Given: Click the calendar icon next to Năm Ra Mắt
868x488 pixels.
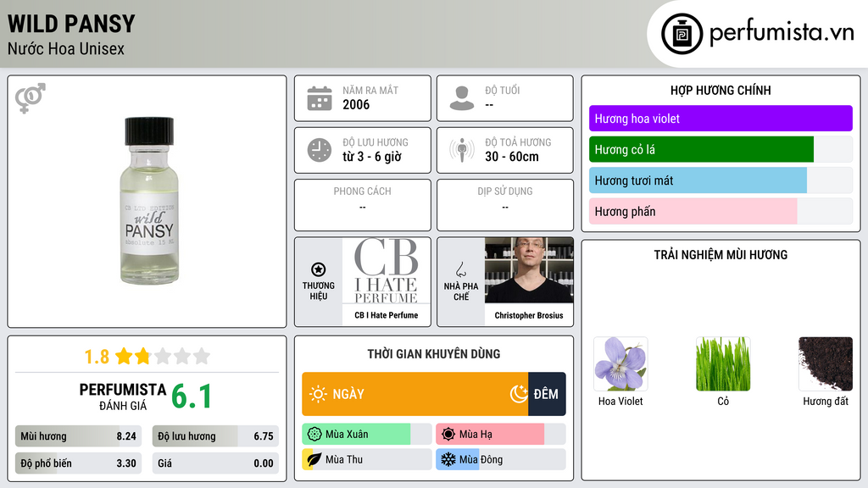Looking at the screenshot, I should 320,98.
